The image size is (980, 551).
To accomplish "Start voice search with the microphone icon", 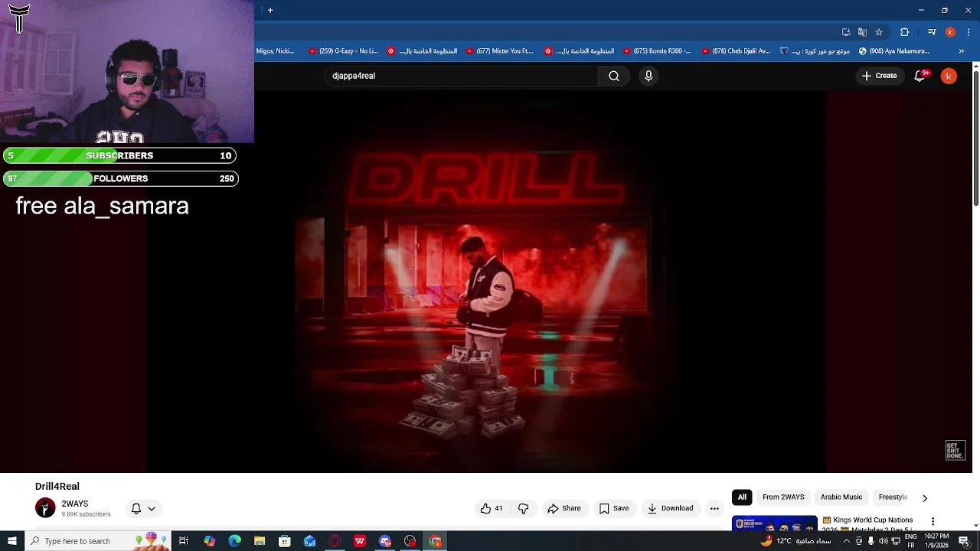I will (x=648, y=76).
